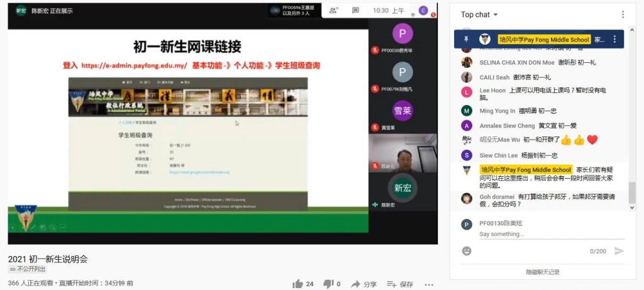This screenshot has width=644, height=290.
Task: Click Siew Chin Lee's purple S avatar
Action: click(x=467, y=155)
